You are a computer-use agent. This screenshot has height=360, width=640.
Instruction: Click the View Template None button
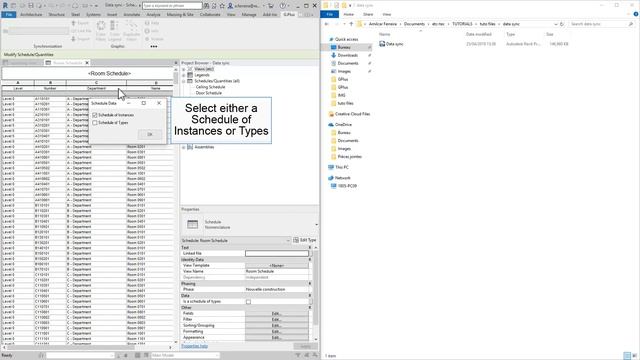[276, 265]
